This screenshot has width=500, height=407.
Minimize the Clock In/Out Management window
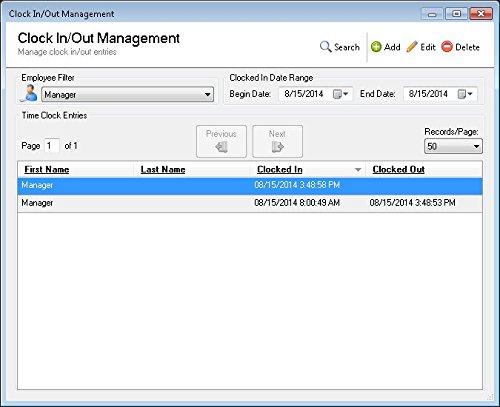pos(432,14)
